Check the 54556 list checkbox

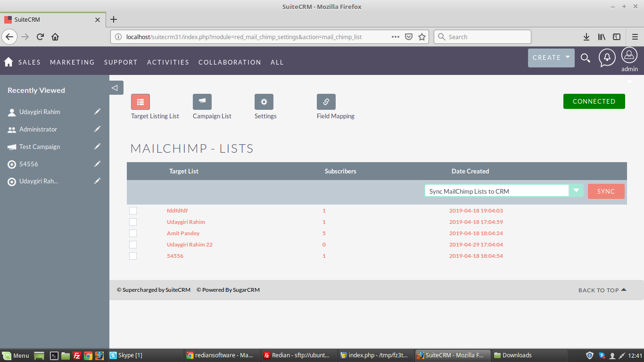[133, 256]
